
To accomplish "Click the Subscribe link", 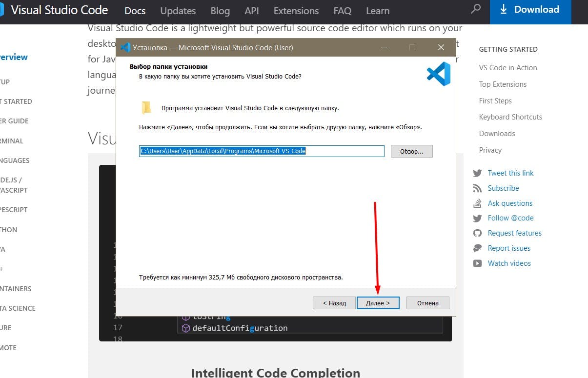I will tap(503, 188).
